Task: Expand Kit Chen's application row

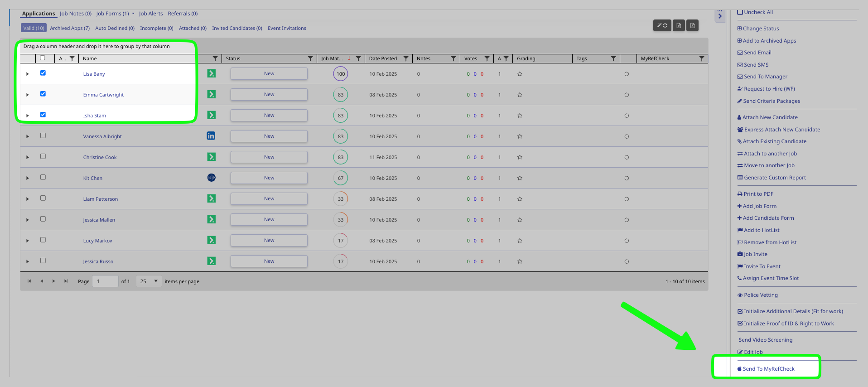Action: (x=28, y=178)
